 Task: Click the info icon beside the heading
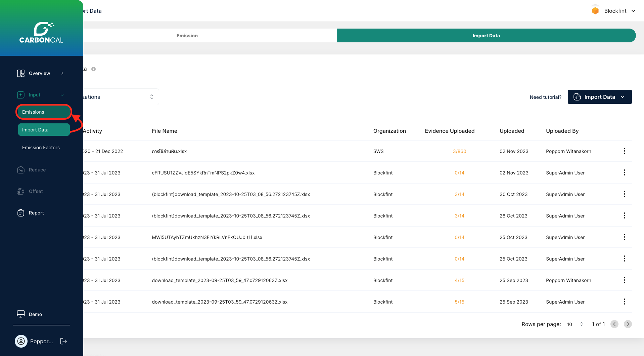point(94,69)
